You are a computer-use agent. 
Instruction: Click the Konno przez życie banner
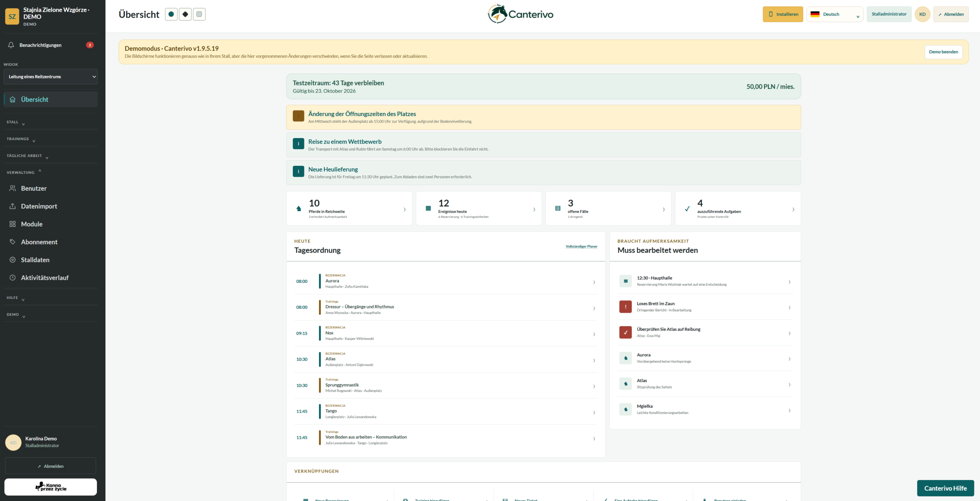click(x=51, y=487)
